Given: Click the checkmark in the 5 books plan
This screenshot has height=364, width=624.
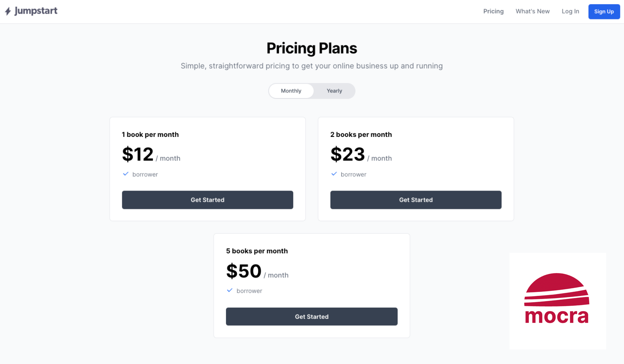Looking at the screenshot, I should (230, 291).
